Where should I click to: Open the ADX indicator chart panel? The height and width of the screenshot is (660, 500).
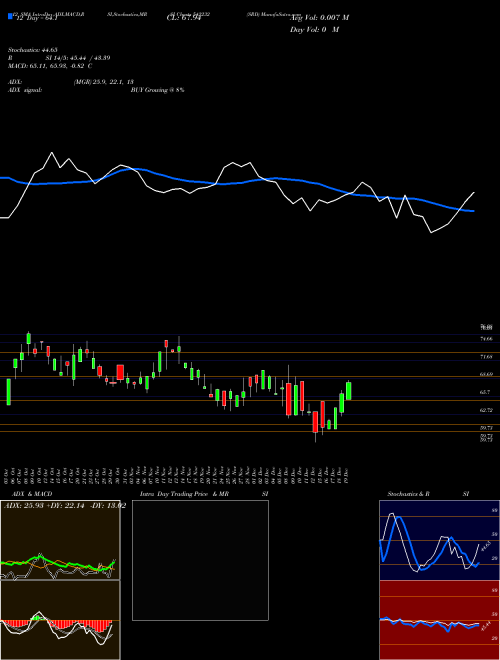point(60,540)
